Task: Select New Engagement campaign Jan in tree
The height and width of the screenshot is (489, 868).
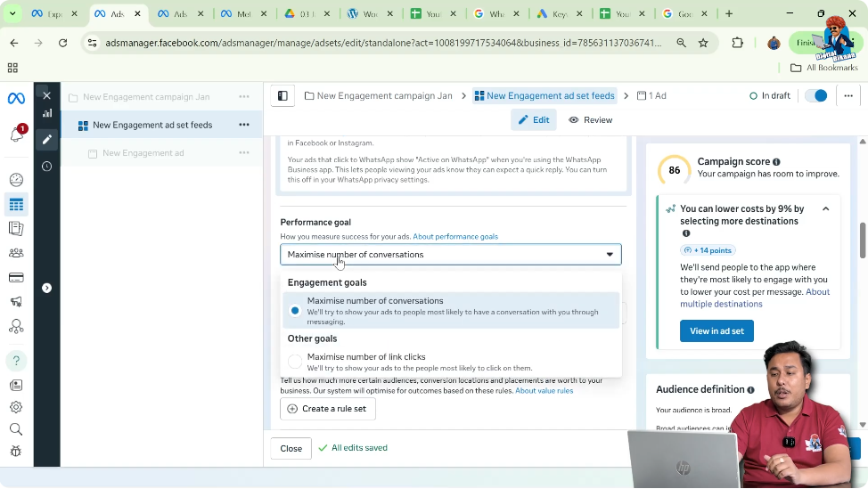Action: (x=146, y=97)
